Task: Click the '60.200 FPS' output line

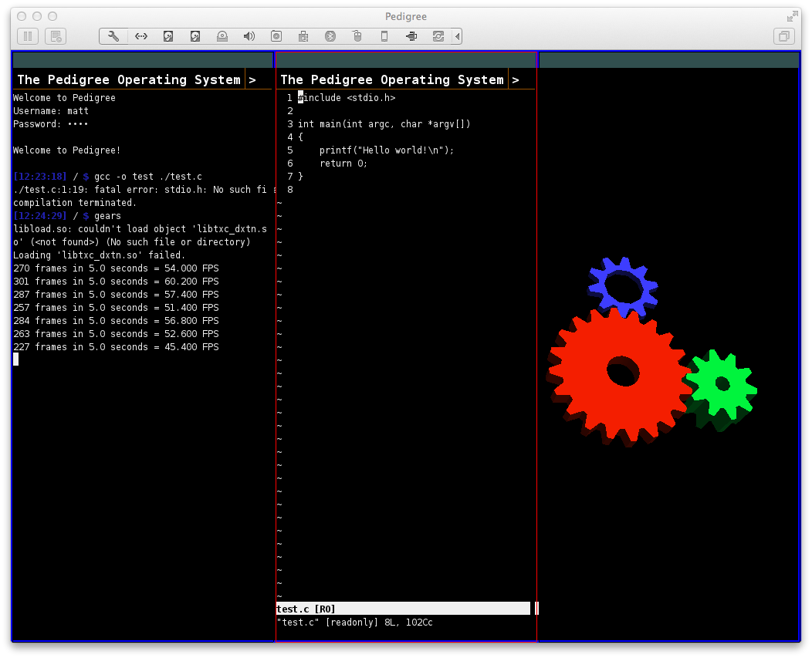Action: pos(116,281)
